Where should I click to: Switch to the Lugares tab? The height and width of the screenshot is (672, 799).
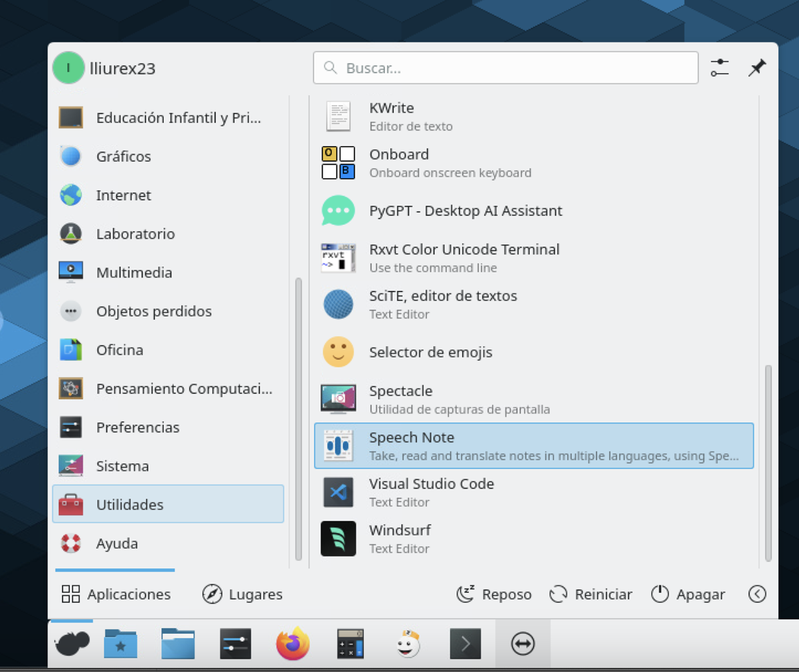(242, 594)
